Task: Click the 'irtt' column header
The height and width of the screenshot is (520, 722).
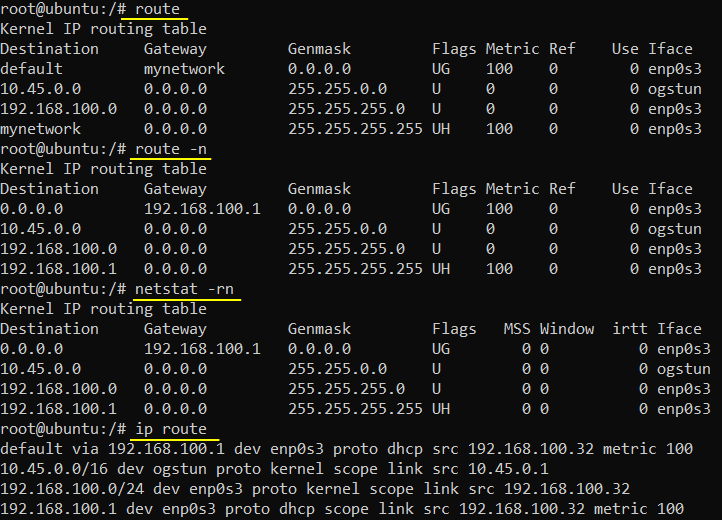Action: (629, 329)
